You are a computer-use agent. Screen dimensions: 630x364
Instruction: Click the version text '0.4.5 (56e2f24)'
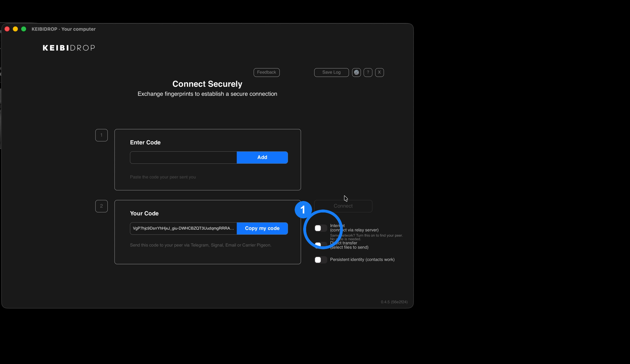click(394, 302)
